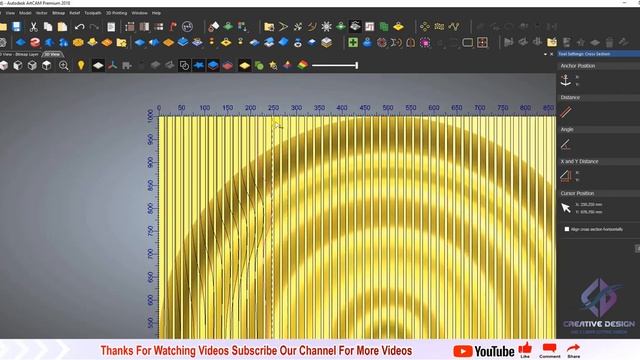Image resolution: width=640 pixels, height=360 pixels.
Task: Click the XYZ axis origin icon
Action: coord(113,65)
